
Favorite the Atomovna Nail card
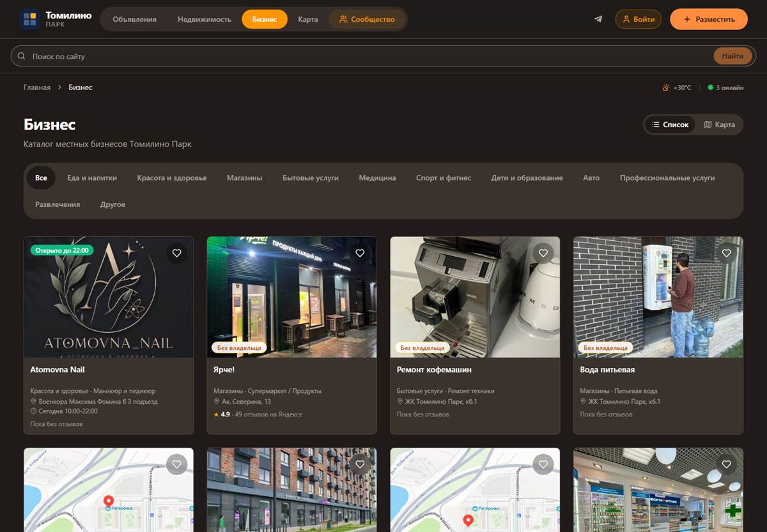(177, 253)
